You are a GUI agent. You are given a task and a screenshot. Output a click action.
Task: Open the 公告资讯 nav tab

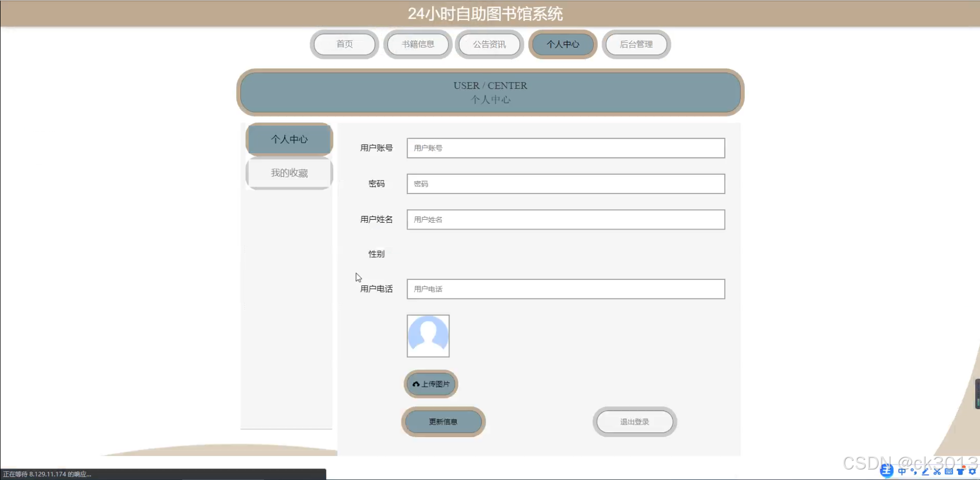tap(489, 44)
